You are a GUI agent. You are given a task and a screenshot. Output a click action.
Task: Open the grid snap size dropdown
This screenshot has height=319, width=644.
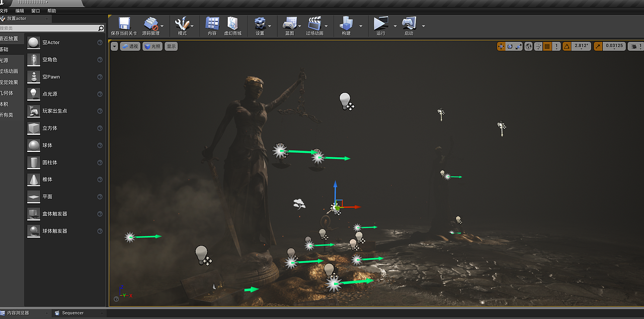point(556,46)
